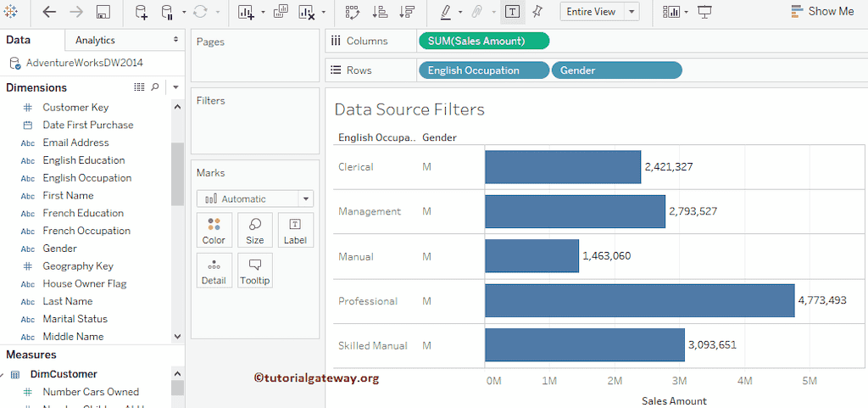868x408 pixels.
Task: Sort bars ascending using toolbar icon
Action: (x=381, y=12)
